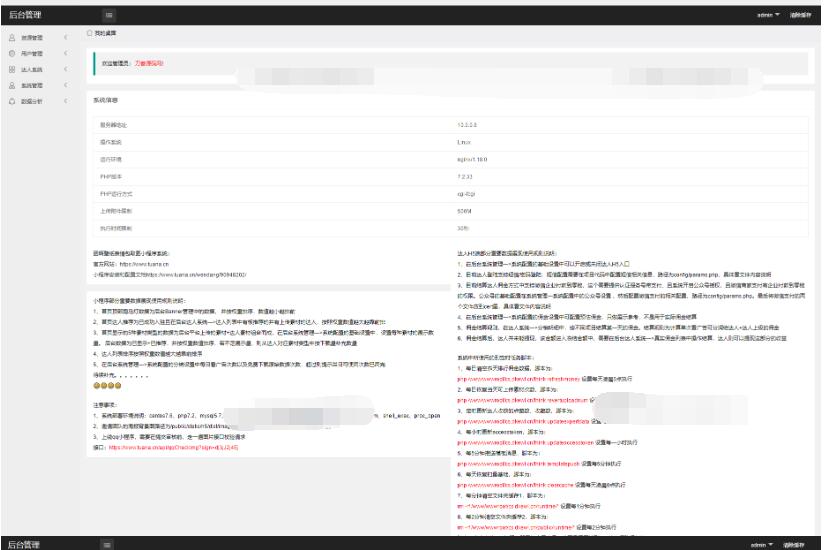
Task: Select the cgi-fcgi PHP run mode value
Action: pos(466,194)
